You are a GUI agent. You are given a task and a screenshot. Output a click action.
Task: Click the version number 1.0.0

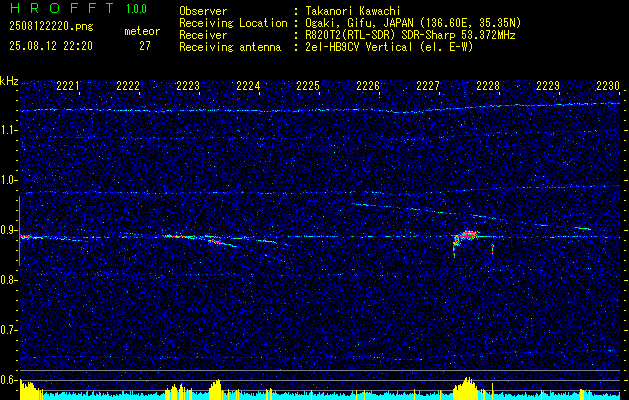coord(137,9)
